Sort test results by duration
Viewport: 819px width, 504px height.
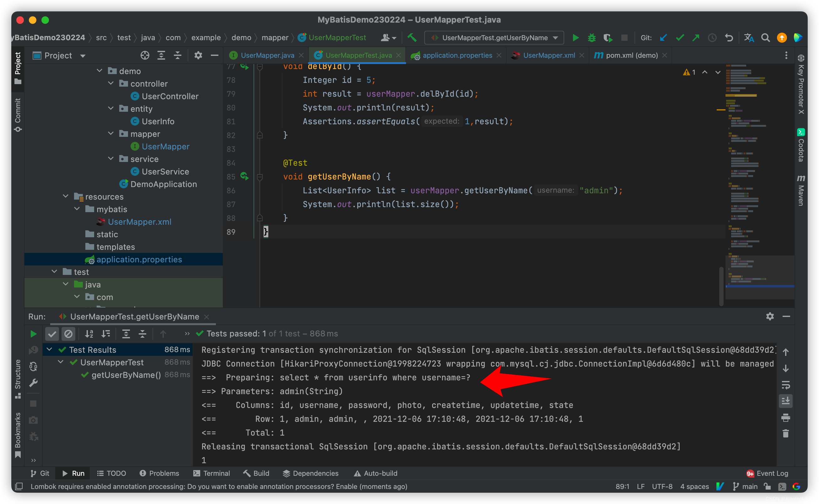(106, 334)
